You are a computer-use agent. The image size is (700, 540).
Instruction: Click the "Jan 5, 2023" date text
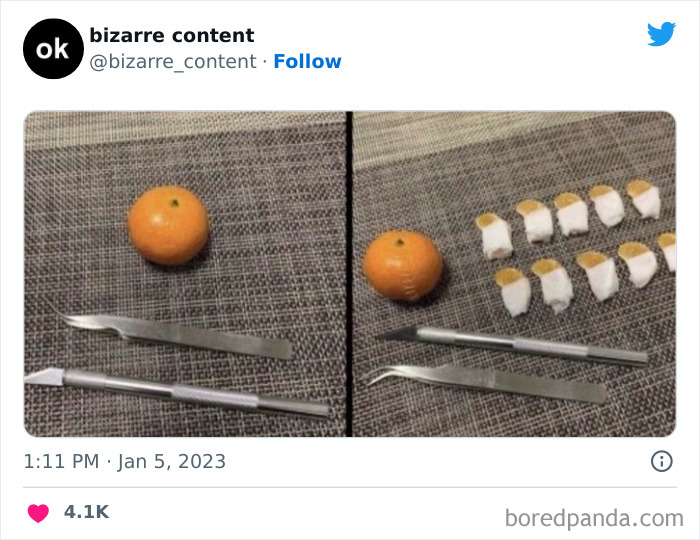[x=171, y=461]
